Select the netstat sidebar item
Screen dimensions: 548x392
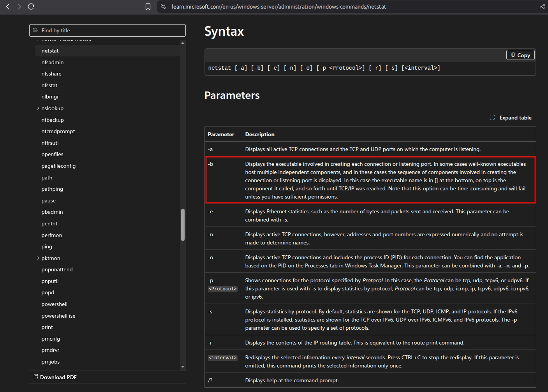pyautogui.click(x=50, y=51)
